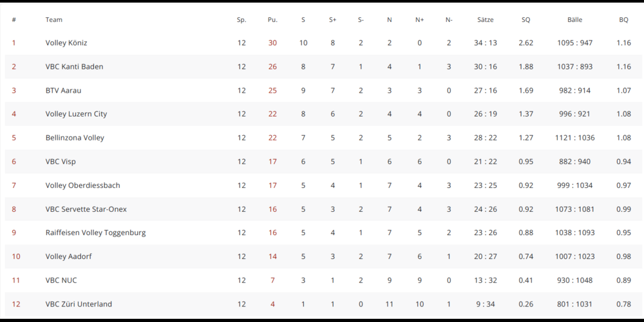Select the Volley Aadorf team name
644x322 pixels.
pyautogui.click(x=69, y=256)
